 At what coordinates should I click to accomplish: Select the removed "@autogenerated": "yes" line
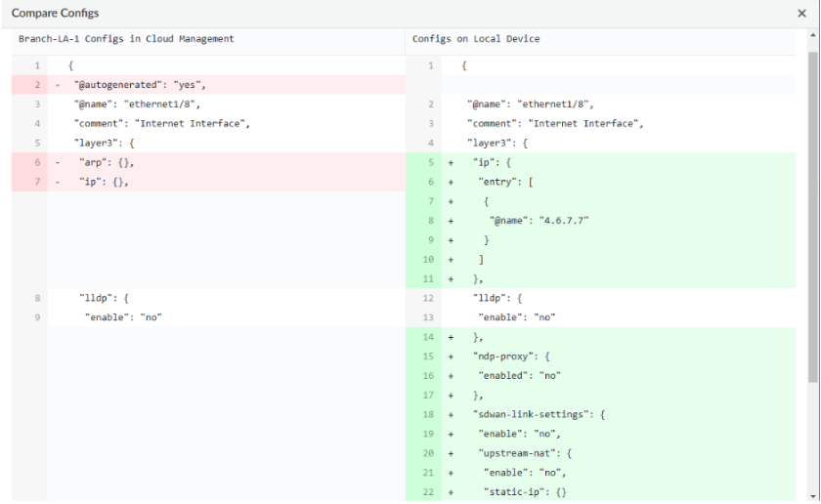pyautogui.click(x=140, y=85)
